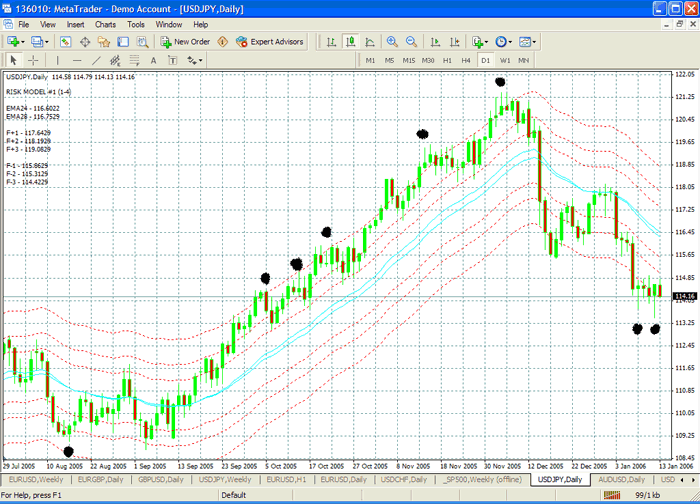Select the Fibonacci retracement tool

pos(131,60)
